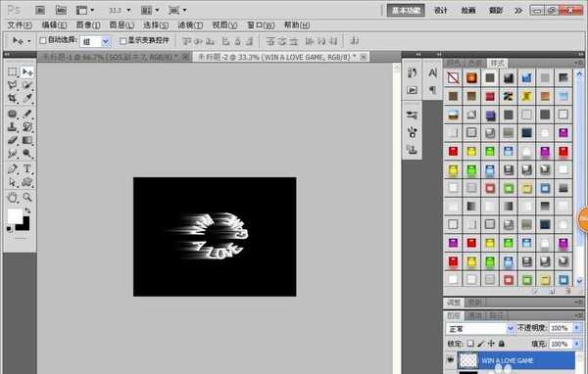Click the WIN A LOVE GAME layer thumbnail

click(x=468, y=360)
